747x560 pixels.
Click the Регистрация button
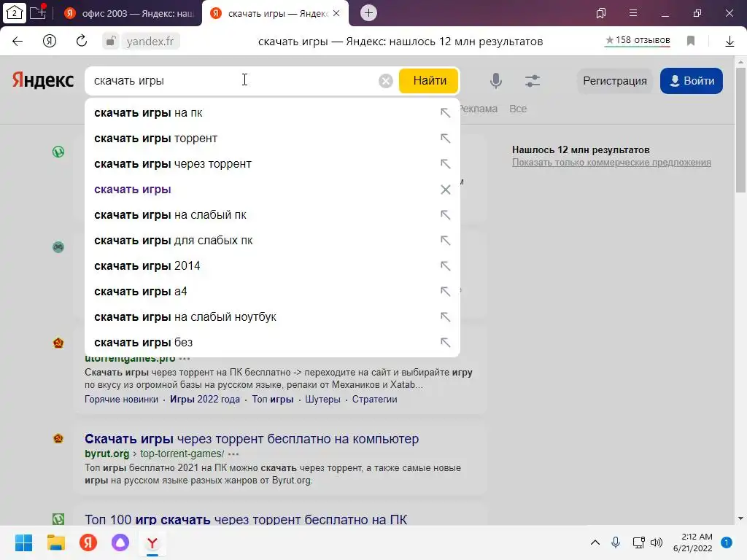[614, 81]
